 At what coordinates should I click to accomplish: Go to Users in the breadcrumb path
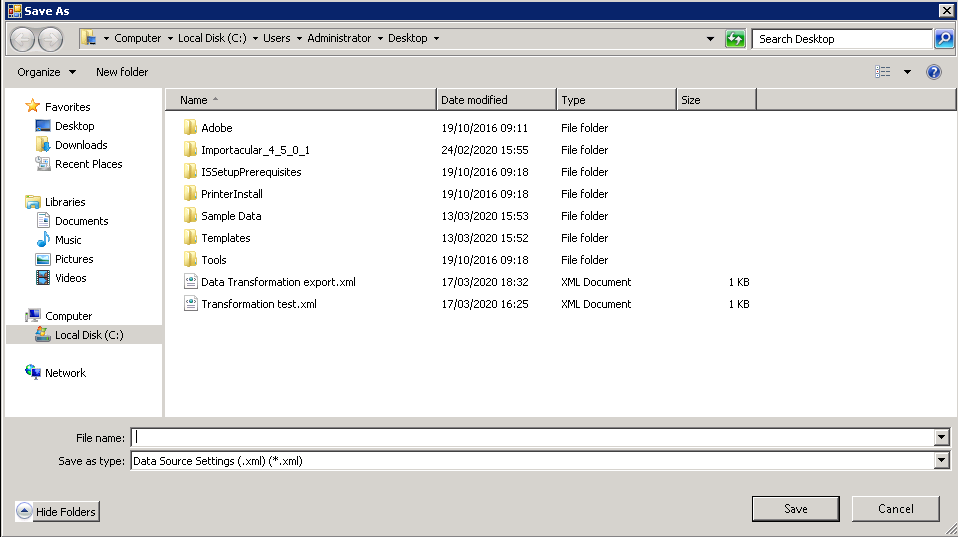point(277,38)
